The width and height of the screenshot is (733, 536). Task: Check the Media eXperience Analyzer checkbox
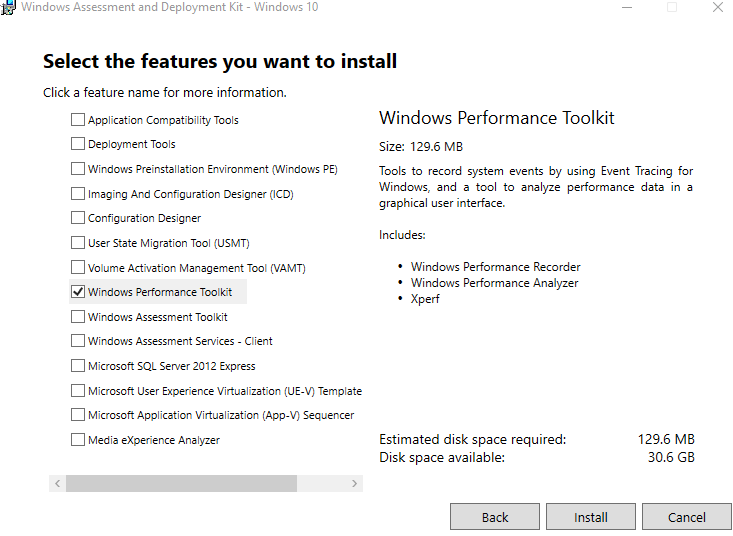point(78,440)
